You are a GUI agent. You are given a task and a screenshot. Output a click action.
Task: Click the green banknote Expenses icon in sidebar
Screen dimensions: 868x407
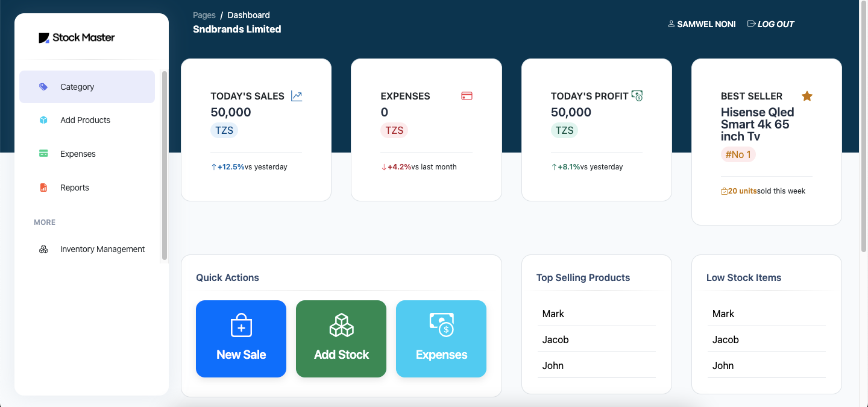click(x=43, y=153)
